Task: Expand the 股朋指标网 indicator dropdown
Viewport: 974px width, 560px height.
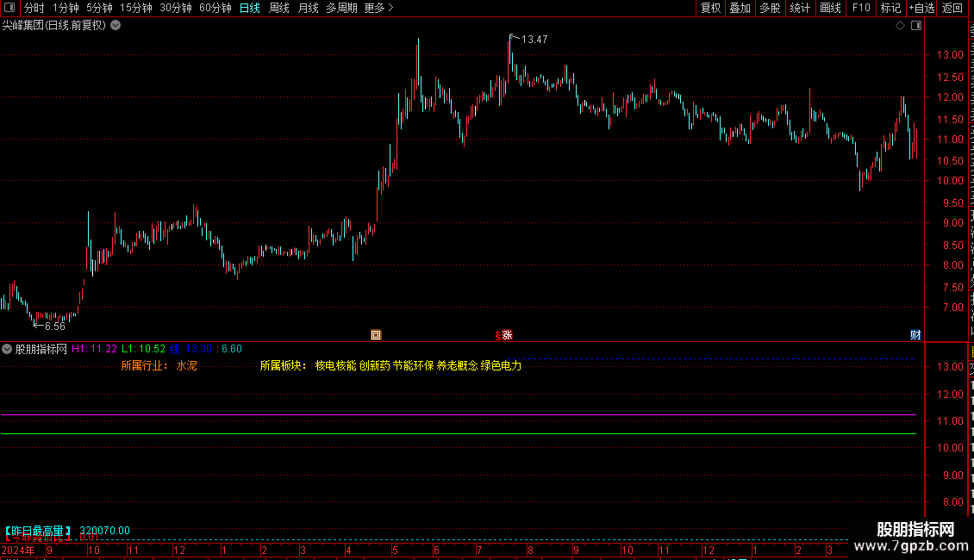Action: tap(7, 349)
